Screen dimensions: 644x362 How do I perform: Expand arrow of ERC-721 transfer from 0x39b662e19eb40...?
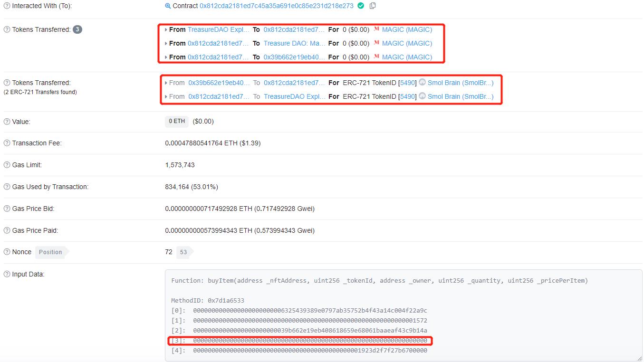click(166, 83)
